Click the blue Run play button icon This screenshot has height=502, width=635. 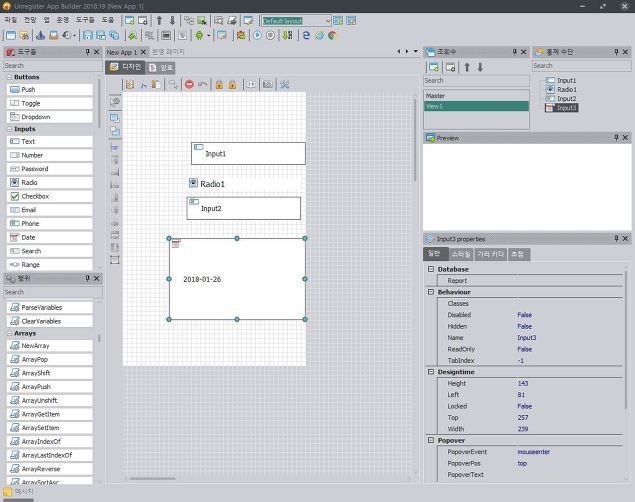pos(257,36)
